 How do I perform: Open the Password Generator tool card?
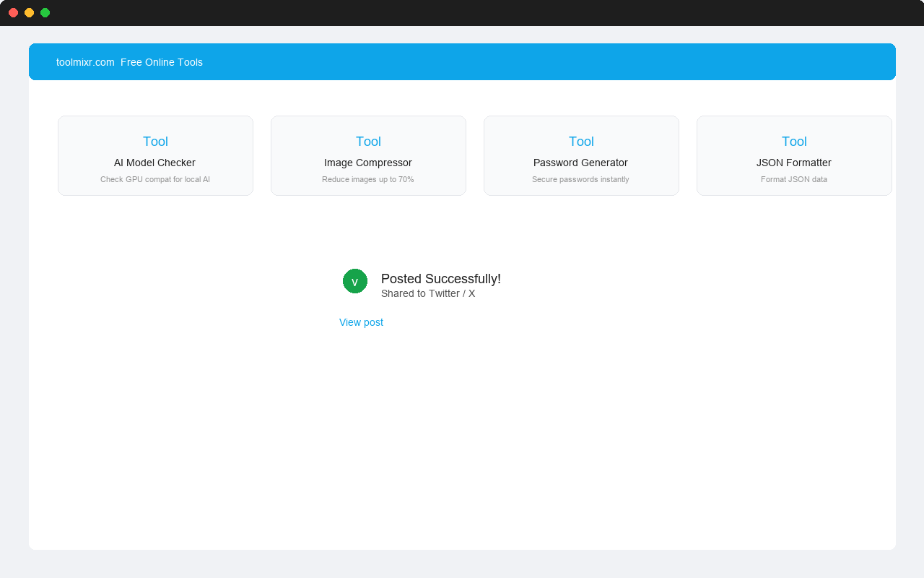(581, 155)
